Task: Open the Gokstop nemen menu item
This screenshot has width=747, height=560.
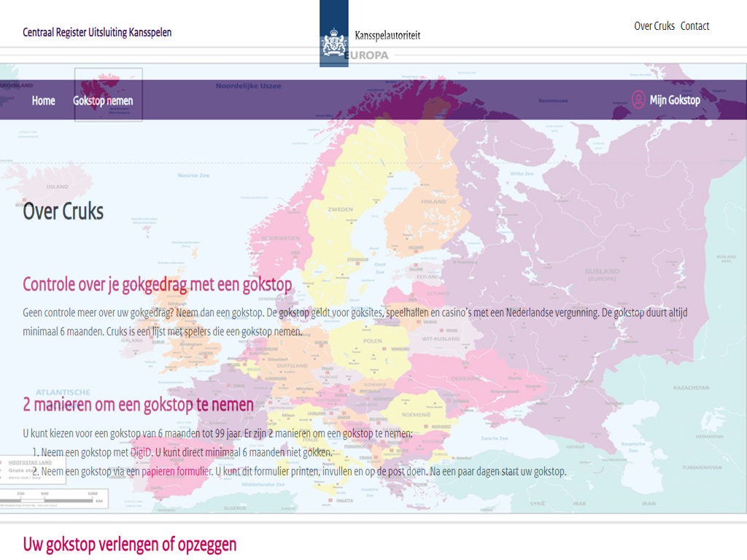Action: (x=103, y=101)
